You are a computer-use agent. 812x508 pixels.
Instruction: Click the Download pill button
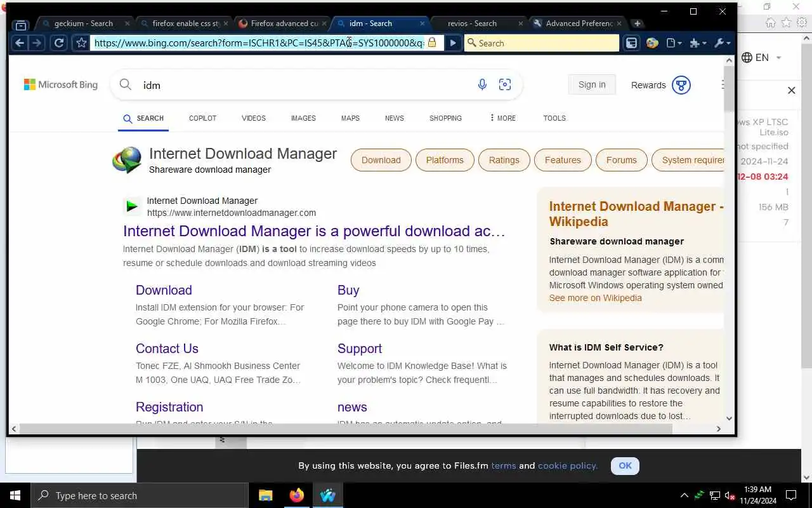pyautogui.click(x=381, y=160)
